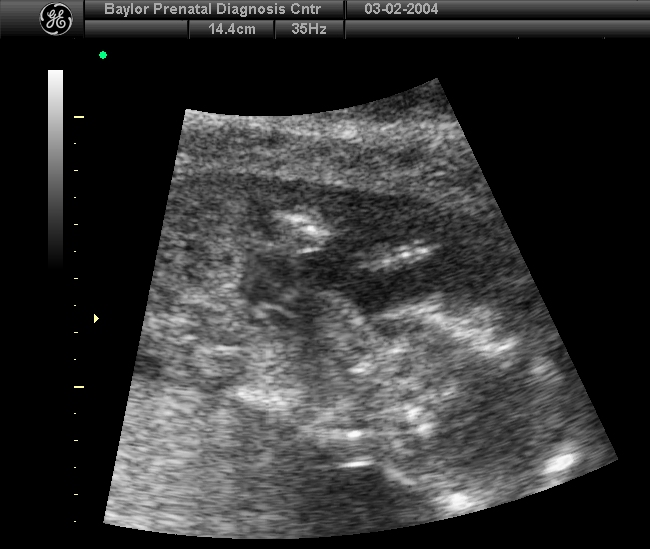Click the grayscale brightness bar
The image size is (650, 549).
pos(56,168)
